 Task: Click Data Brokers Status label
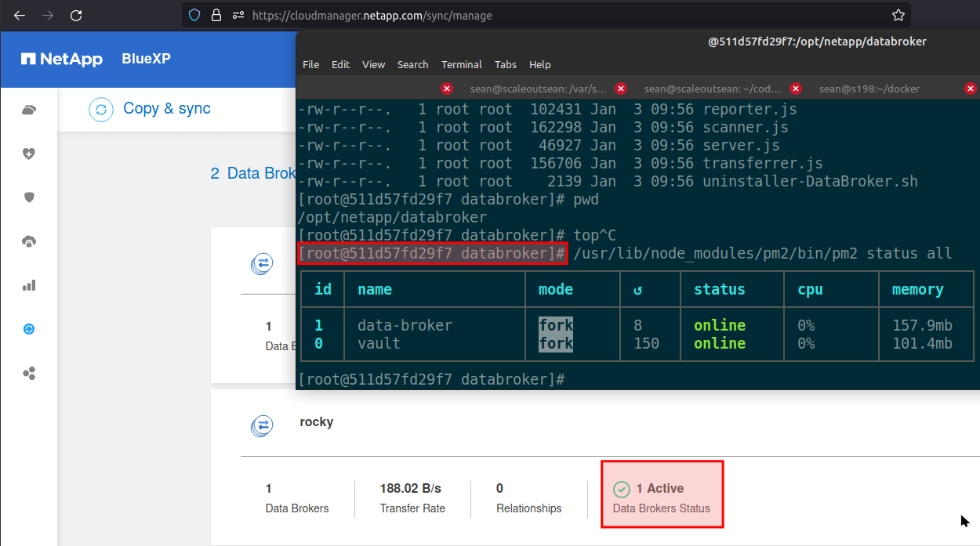click(662, 508)
